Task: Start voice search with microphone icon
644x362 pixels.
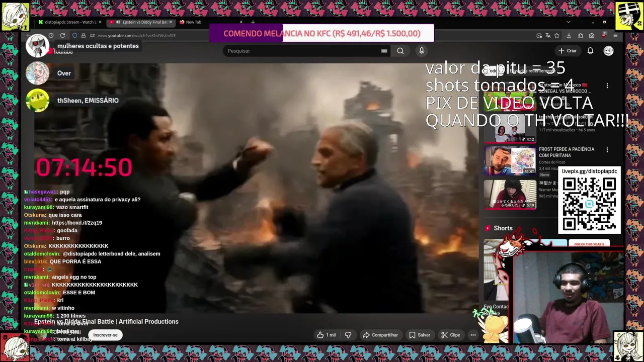Action: pos(422,51)
